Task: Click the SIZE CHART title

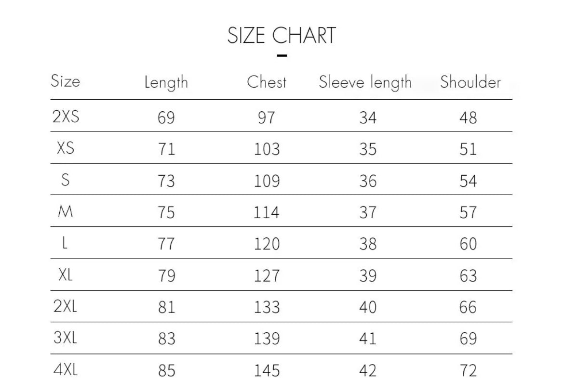Action: pos(282,36)
